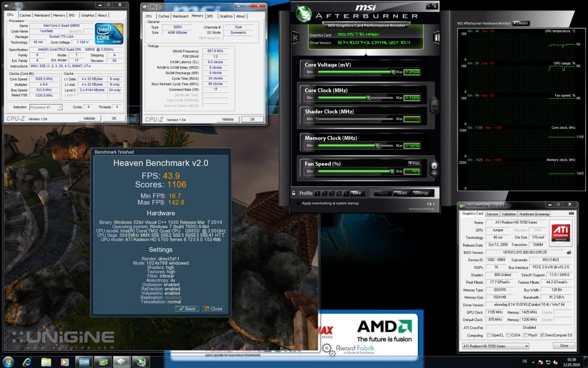Screen dimensions: 588x368
Task: Switch to Caches tab in CPU window
Action: point(25,15)
